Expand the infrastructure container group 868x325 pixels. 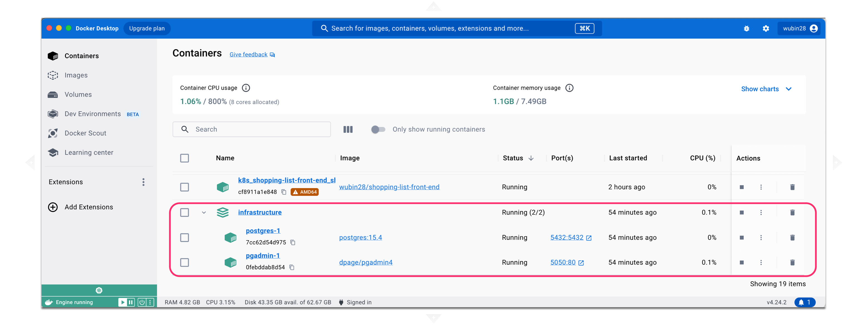tap(203, 212)
